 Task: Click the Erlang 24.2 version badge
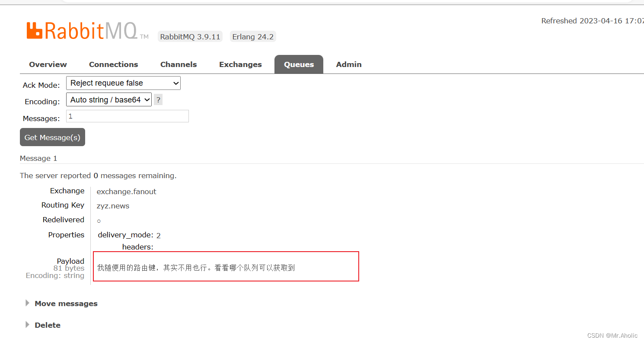253,37
